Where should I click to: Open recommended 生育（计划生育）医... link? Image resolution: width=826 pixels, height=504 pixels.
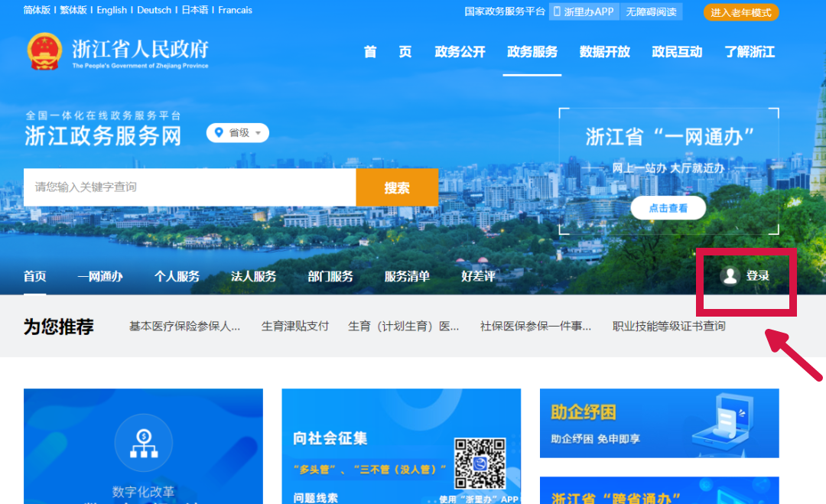(404, 326)
